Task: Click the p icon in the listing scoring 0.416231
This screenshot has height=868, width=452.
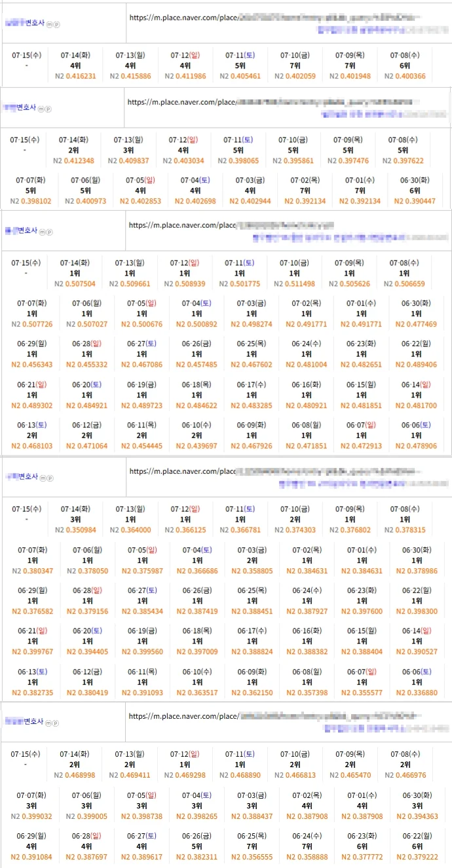Action: [56, 25]
